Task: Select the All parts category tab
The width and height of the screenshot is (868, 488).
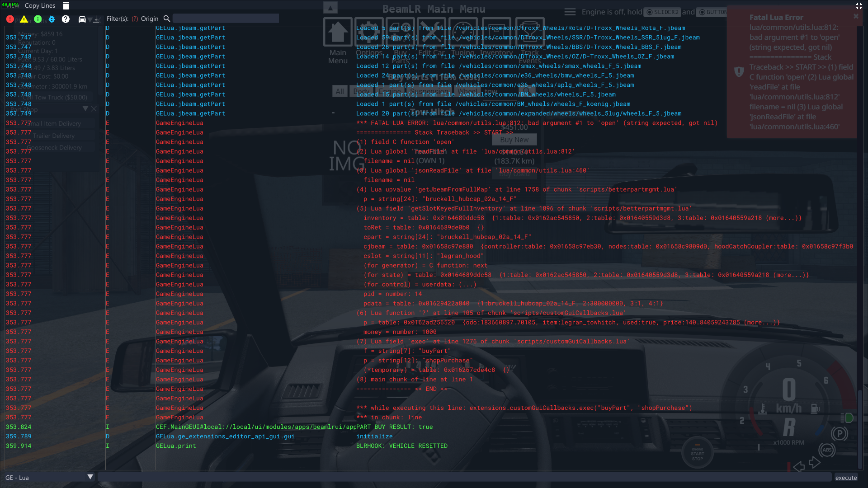Action: click(340, 91)
